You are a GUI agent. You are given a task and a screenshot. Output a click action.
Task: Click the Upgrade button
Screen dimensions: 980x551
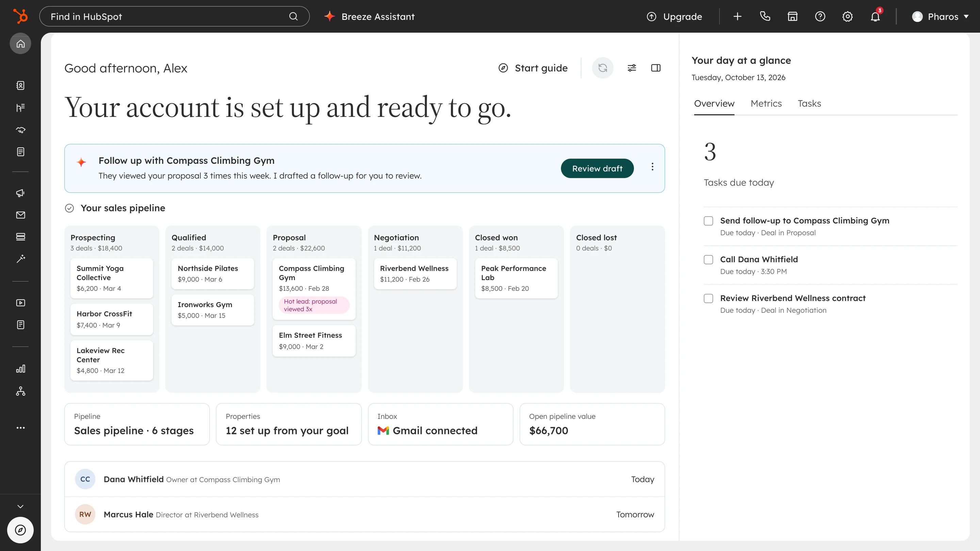[x=674, y=16]
